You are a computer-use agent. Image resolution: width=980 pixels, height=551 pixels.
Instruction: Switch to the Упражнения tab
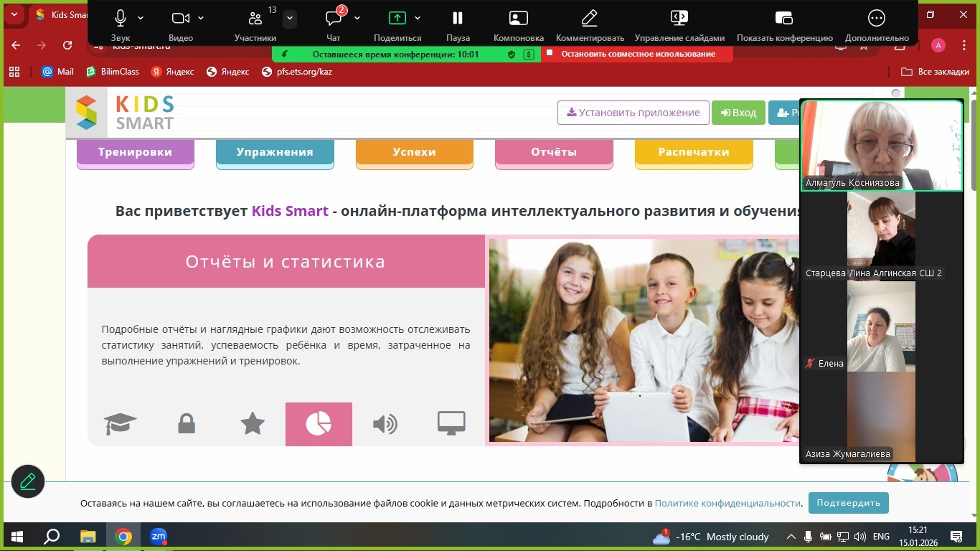(275, 152)
